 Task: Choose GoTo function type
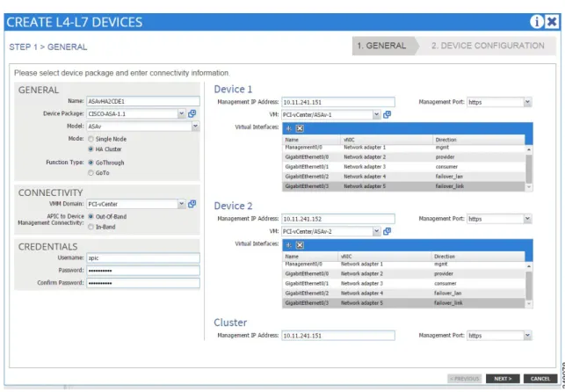[91, 172]
